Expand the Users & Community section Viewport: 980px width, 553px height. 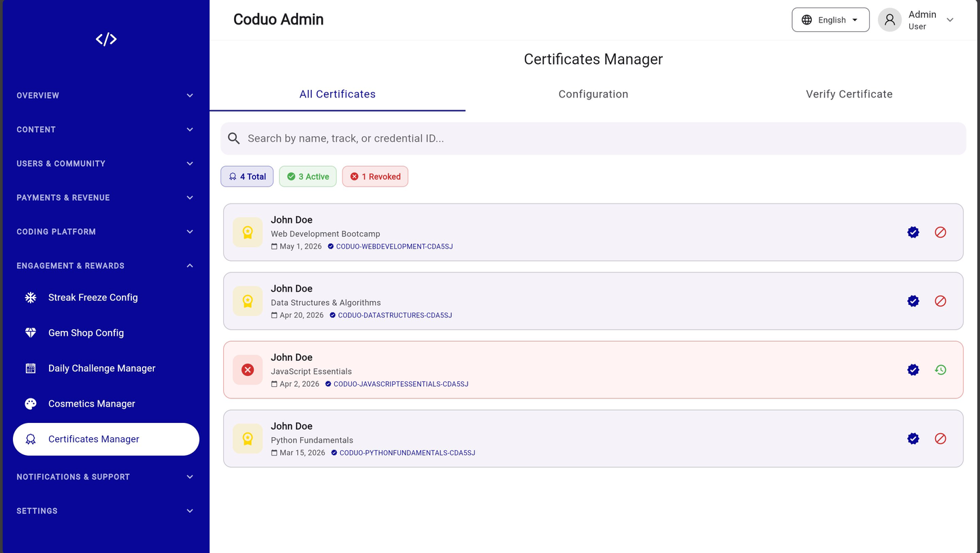click(x=105, y=163)
